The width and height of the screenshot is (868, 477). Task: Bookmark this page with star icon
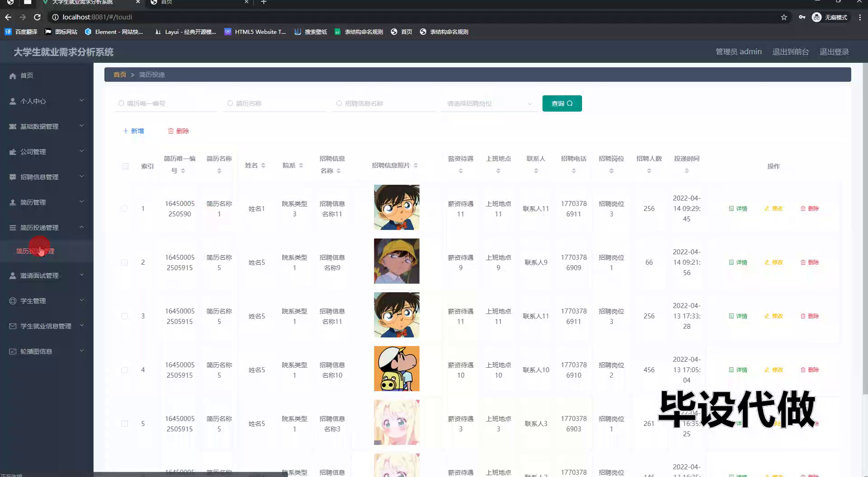tap(784, 17)
